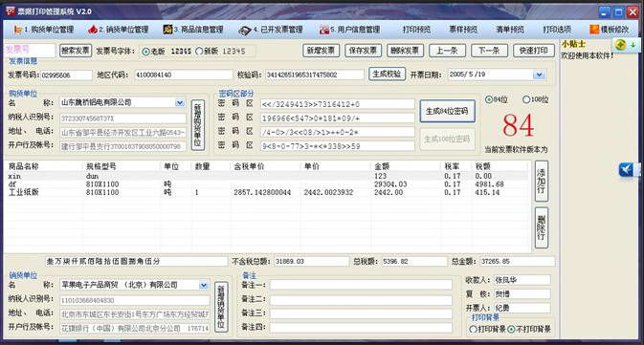This screenshot has width=644, height=345.
Task: Select table row named xin
Action: 266,176
